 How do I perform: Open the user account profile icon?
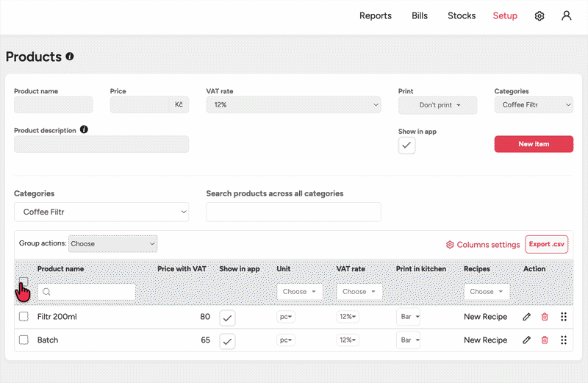pyautogui.click(x=566, y=16)
